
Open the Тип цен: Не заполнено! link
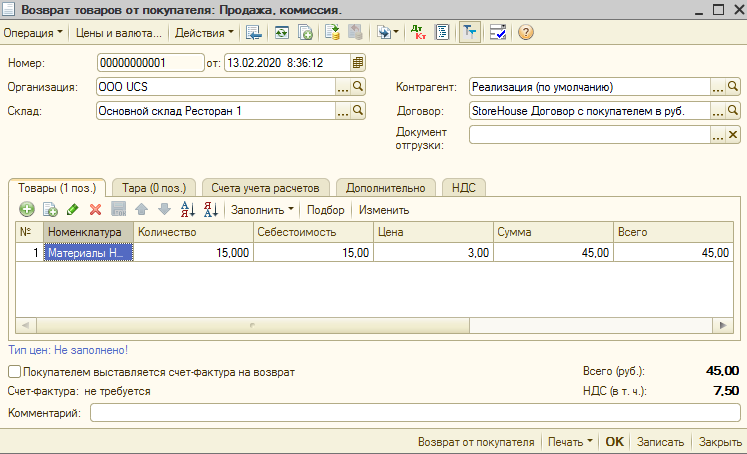68,350
